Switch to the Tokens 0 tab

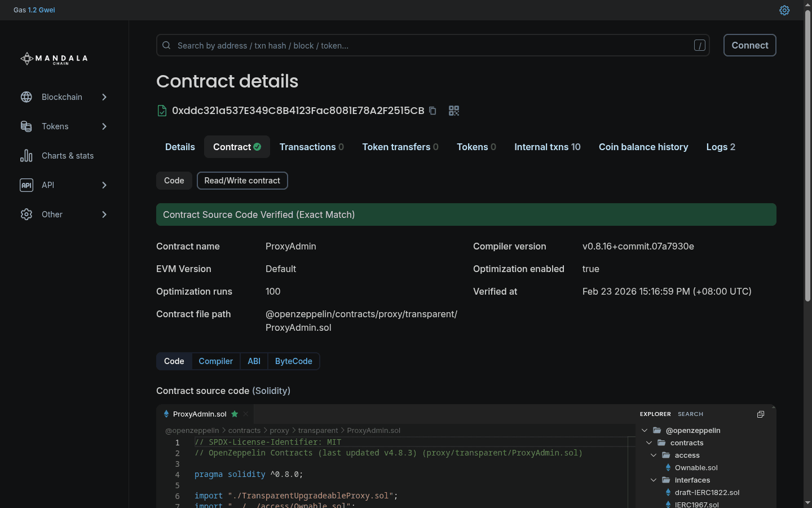point(476,147)
